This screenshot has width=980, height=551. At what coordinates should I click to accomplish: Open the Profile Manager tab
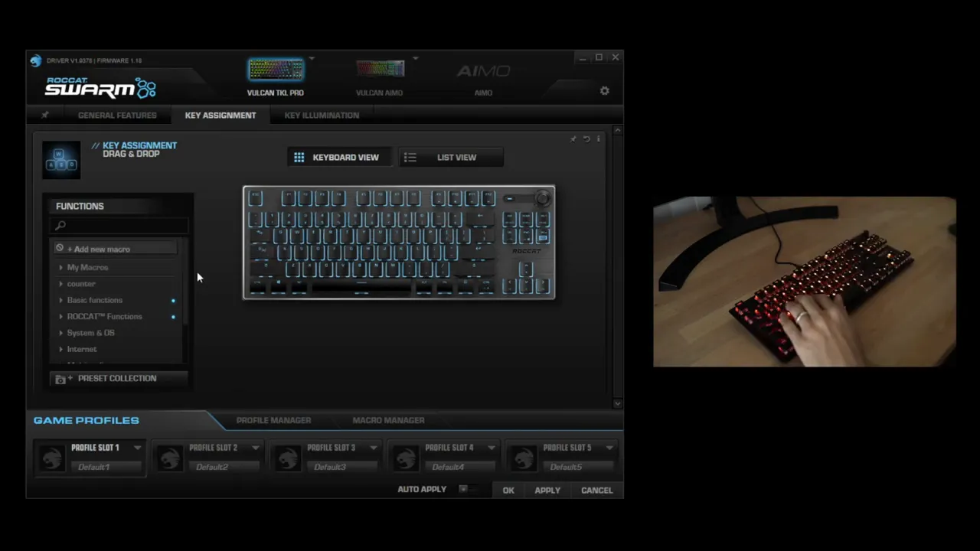tap(273, 420)
